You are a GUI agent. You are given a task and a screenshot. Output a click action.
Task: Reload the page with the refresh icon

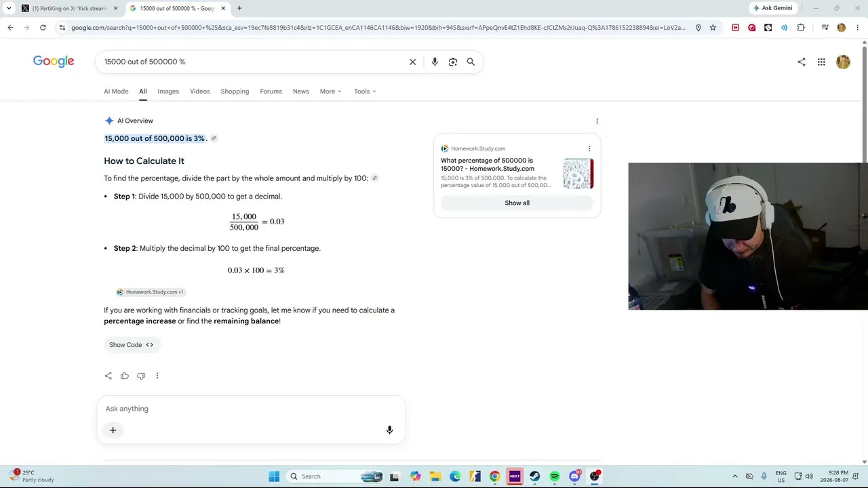[x=43, y=28]
